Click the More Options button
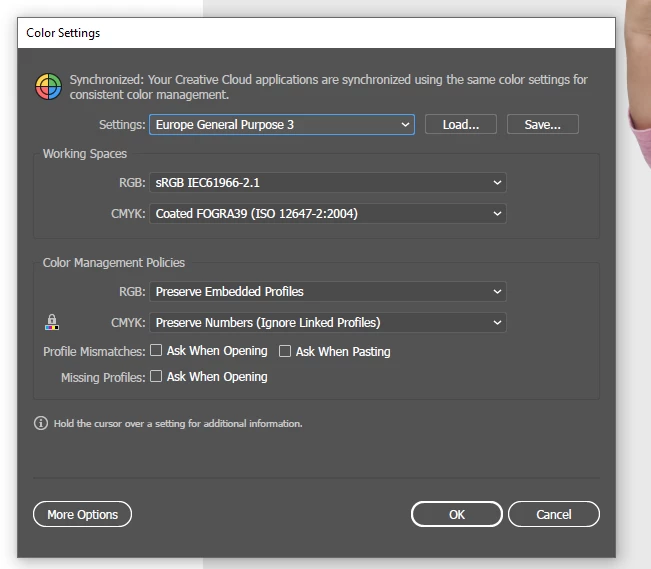 tap(83, 514)
